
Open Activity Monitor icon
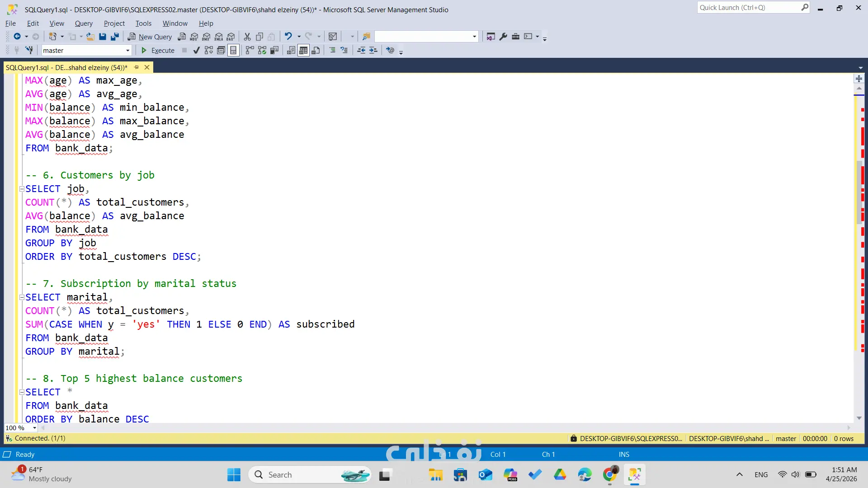(x=333, y=37)
